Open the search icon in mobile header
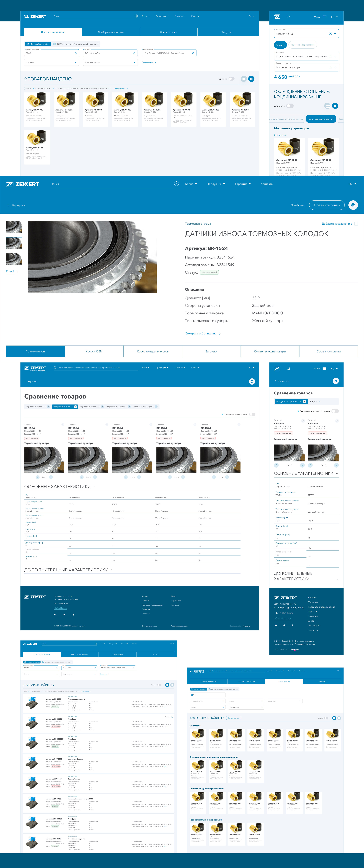The width and height of the screenshot is (364, 868). (288, 17)
